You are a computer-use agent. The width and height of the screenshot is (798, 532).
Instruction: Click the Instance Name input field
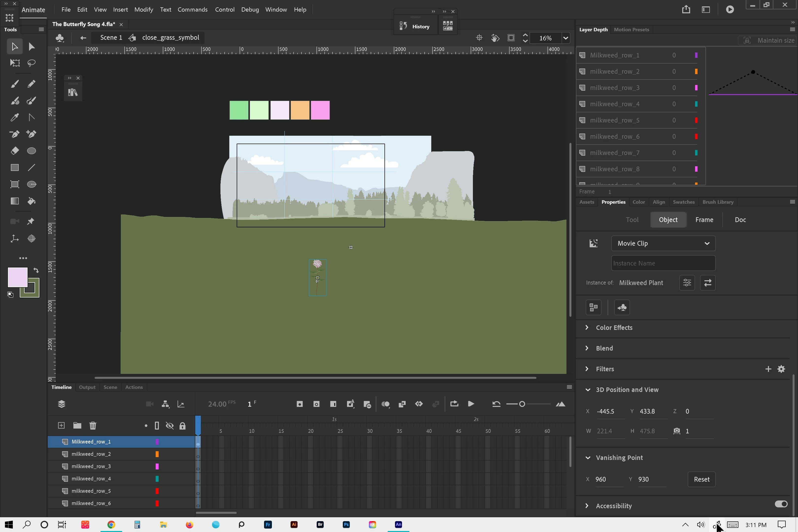pos(663,263)
